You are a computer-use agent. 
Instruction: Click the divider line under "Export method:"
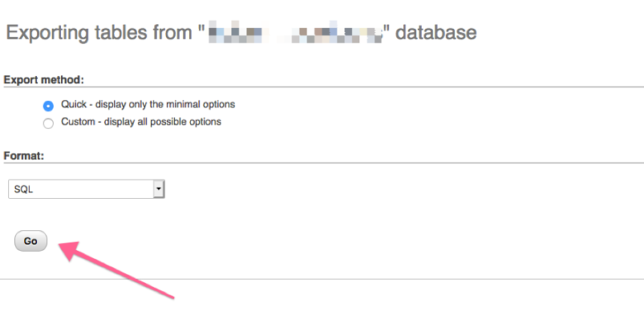click(324, 87)
